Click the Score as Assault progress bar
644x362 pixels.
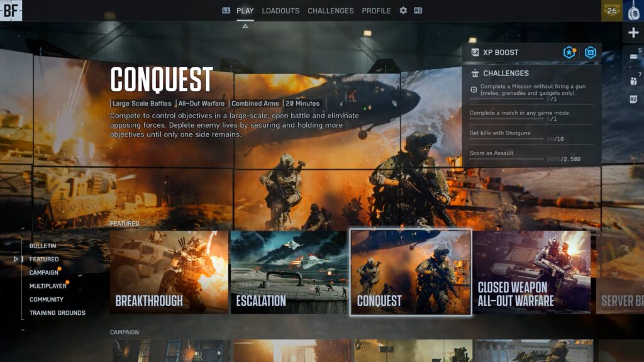click(x=506, y=159)
